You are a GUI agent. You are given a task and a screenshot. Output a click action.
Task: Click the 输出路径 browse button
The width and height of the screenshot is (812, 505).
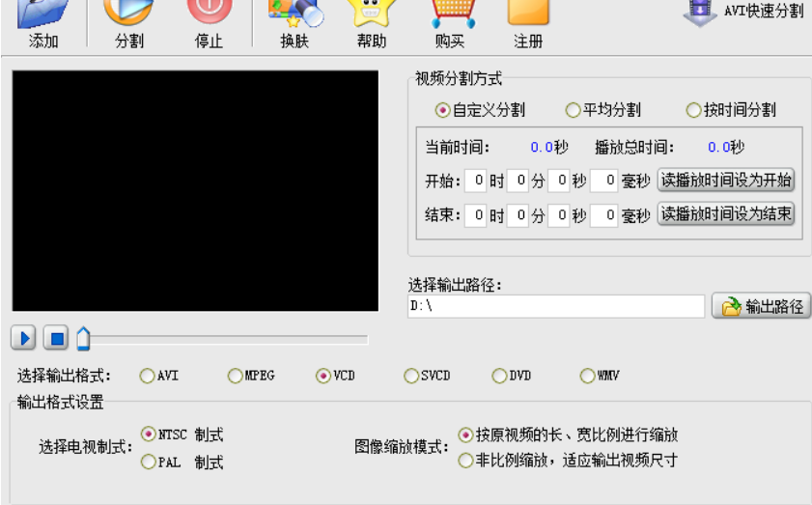tap(761, 306)
